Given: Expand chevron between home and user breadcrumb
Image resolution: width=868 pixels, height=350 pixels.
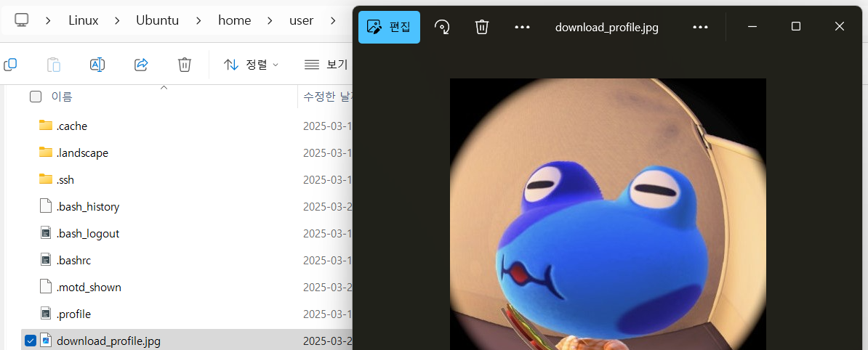Looking at the screenshot, I should tap(270, 21).
